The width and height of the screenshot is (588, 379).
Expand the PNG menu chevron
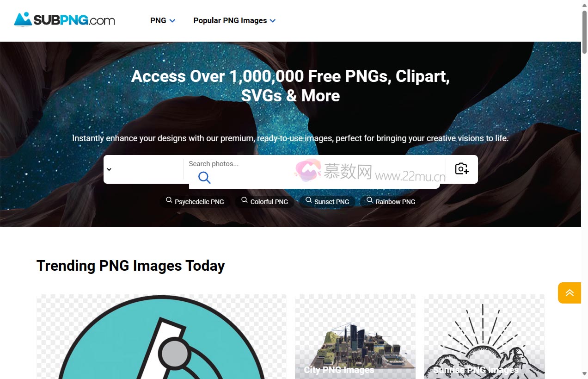tap(172, 21)
